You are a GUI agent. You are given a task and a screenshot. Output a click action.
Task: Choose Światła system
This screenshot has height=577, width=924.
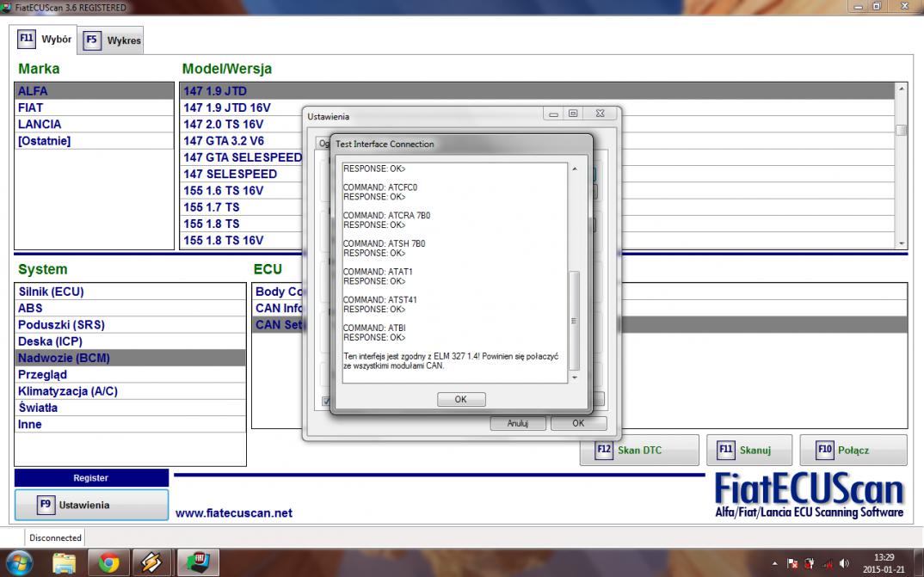[130, 408]
